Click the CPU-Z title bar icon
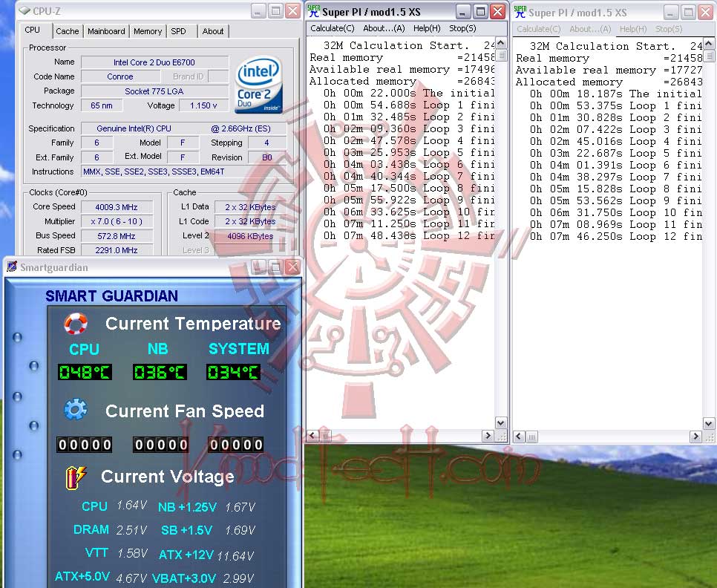 coord(24,10)
